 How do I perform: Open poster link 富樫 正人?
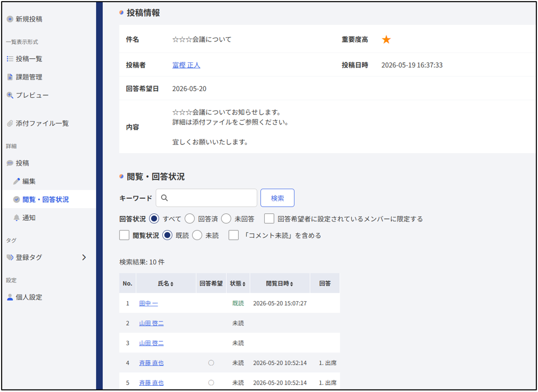tap(186, 65)
